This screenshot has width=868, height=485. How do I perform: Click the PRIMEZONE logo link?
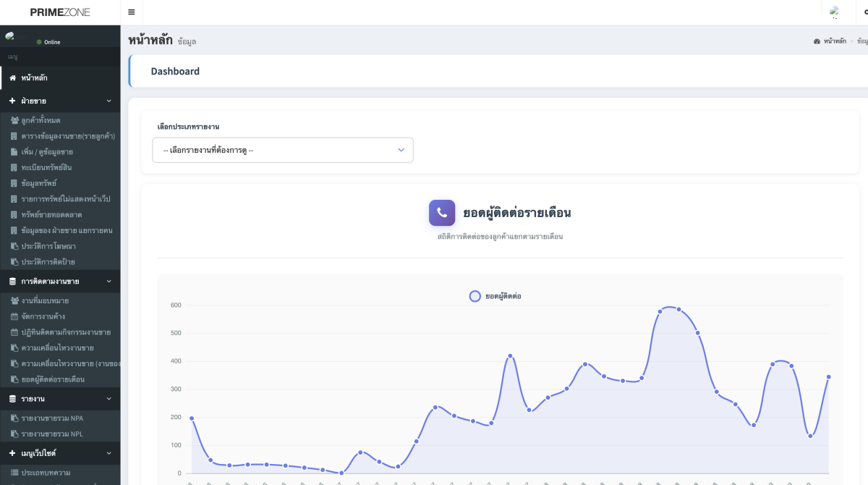[x=60, y=12]
